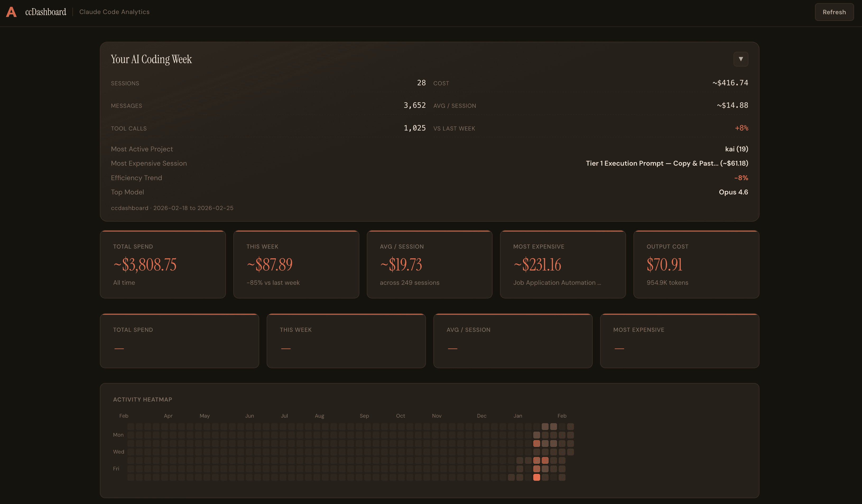Click the Most Expensive ~$231.16 amount
862x504 pixels.
coord(537,265)
